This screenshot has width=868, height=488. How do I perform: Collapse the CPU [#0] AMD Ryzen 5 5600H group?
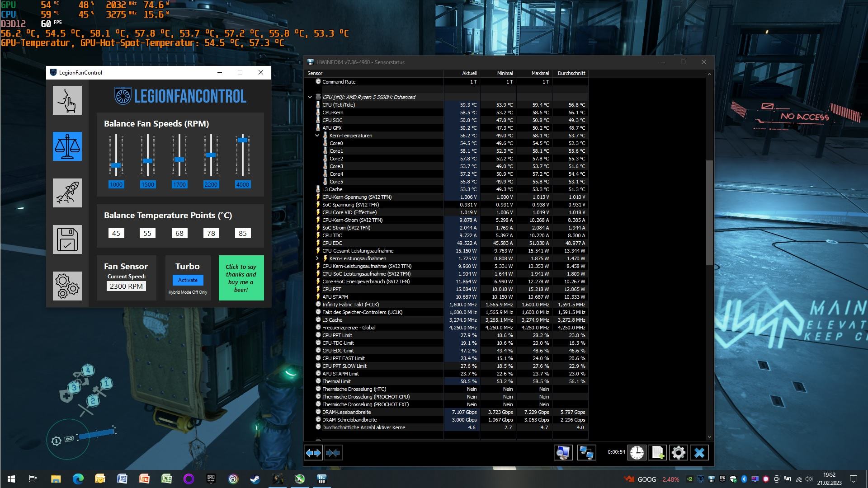(310, 97)
